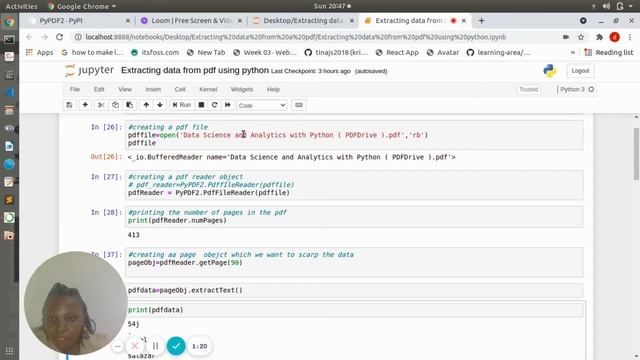Open the Edit menu in Jupyter
Image resolution: width=640 pixels, height=360 pixels.
99,89
